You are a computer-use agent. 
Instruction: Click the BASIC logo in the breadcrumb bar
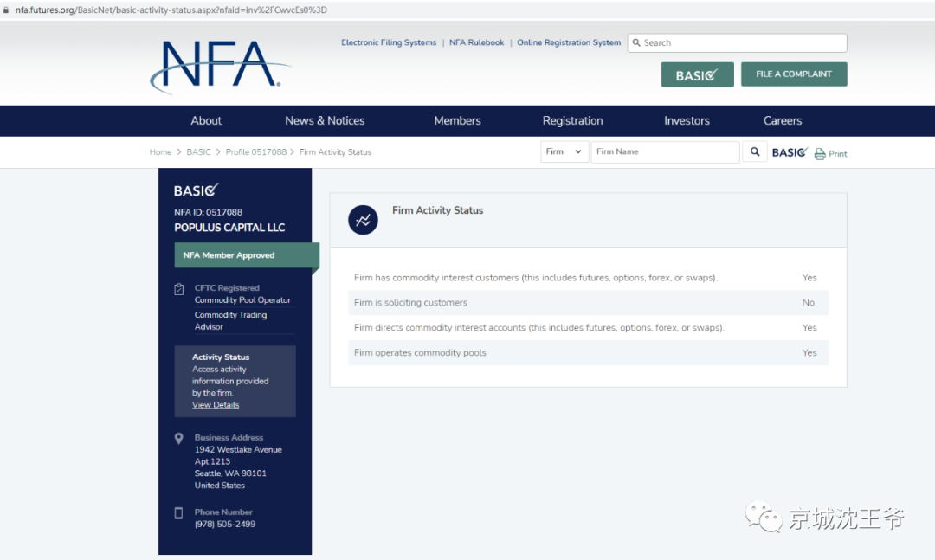790,152
